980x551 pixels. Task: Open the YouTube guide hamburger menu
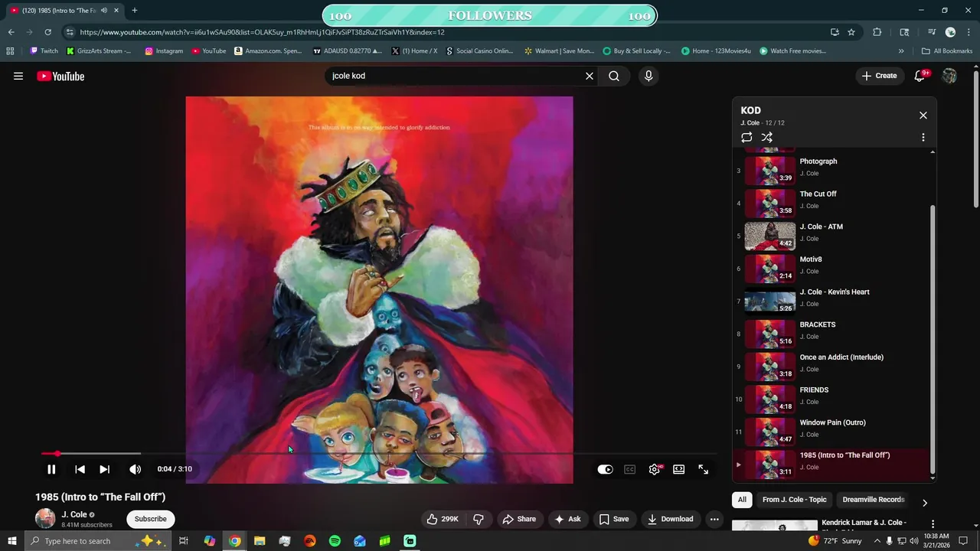coord(18,76)
